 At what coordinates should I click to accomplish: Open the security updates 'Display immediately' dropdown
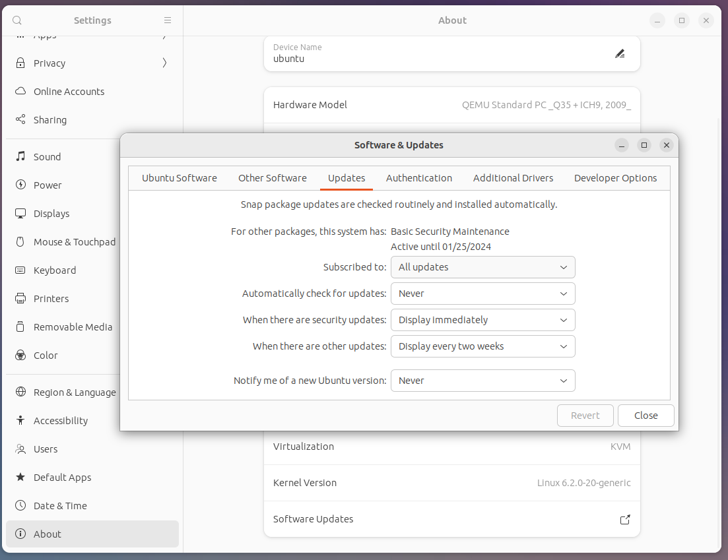(x=482, y=320)
